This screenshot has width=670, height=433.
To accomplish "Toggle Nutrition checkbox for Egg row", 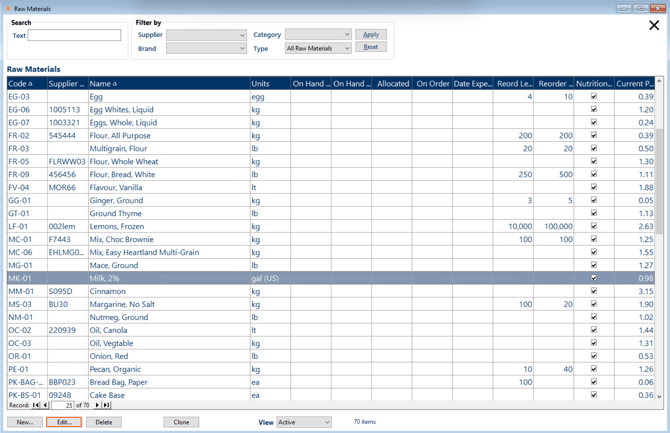I will (x=594, y=96).
